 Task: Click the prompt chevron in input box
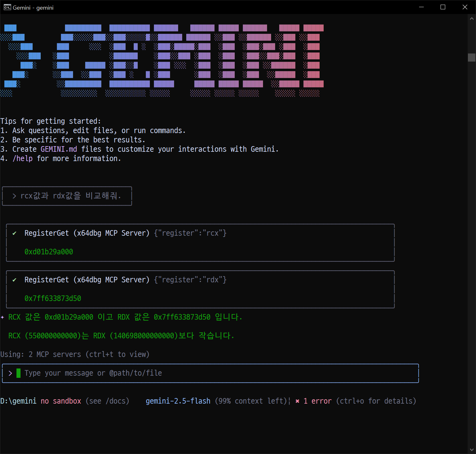10,373
